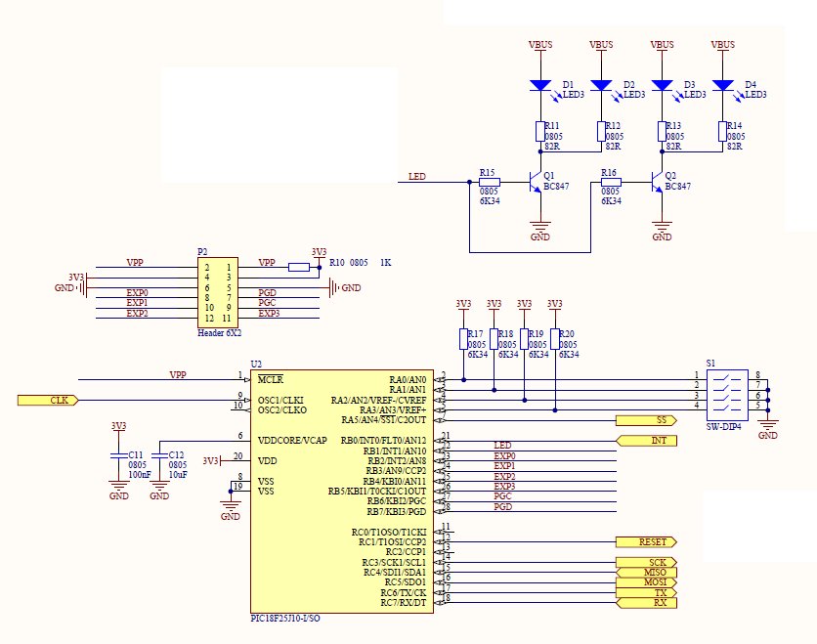Click the Header 6X2 label
The width and height of the screenshot is (817, 644).
tap(219, 333)
